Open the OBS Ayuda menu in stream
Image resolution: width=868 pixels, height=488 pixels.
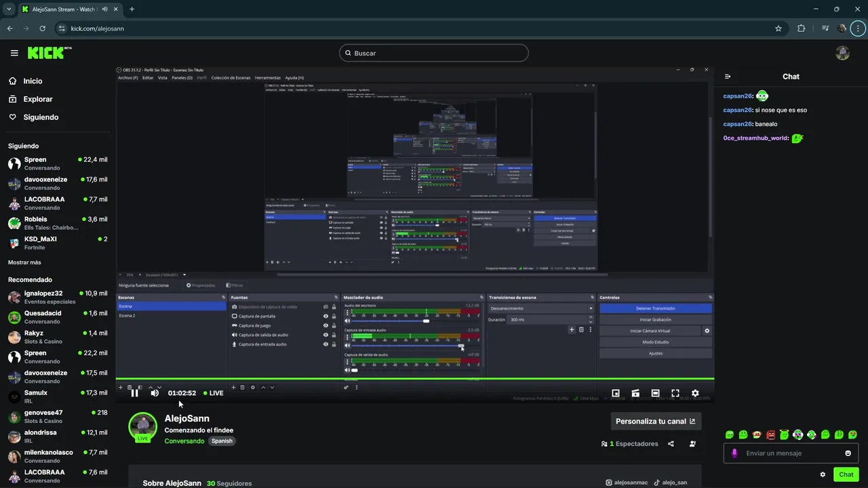pyautogui.click(x=294, y=78)
